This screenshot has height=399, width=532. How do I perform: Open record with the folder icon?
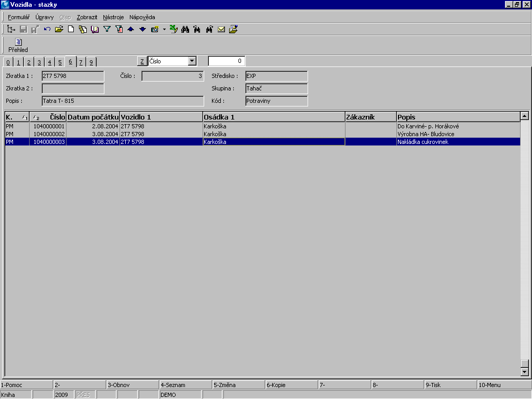(x=59, y=30)
